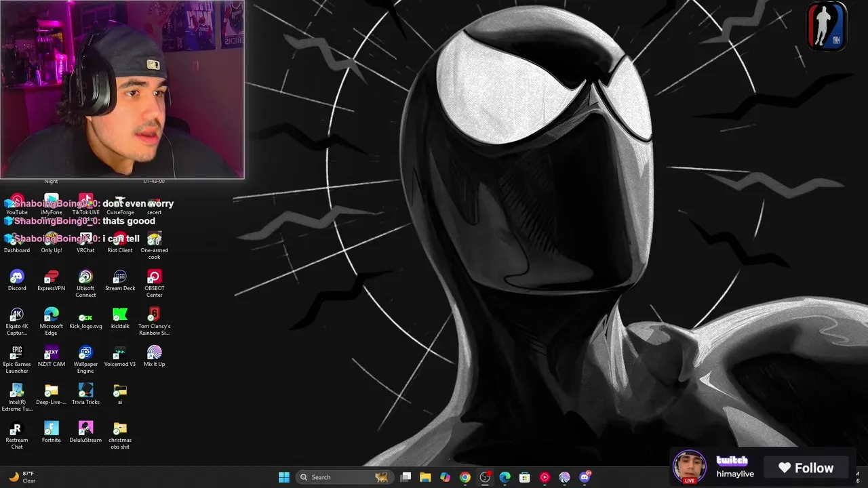The height and width of the screenshot is (488, 868).
Task: Open the Fortnite desktop shortcut
Action: tap(51, 432)
